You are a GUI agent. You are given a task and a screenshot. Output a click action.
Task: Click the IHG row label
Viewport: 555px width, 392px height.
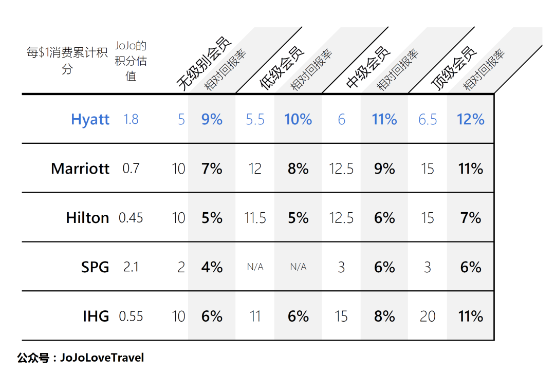(x=96, y=316)
